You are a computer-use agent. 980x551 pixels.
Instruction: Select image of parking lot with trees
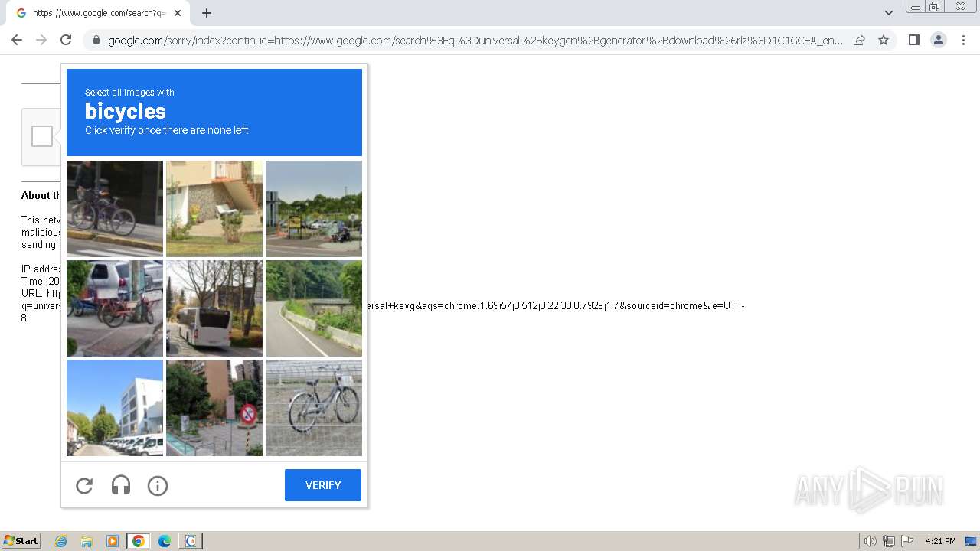click(x=314, y=209)
